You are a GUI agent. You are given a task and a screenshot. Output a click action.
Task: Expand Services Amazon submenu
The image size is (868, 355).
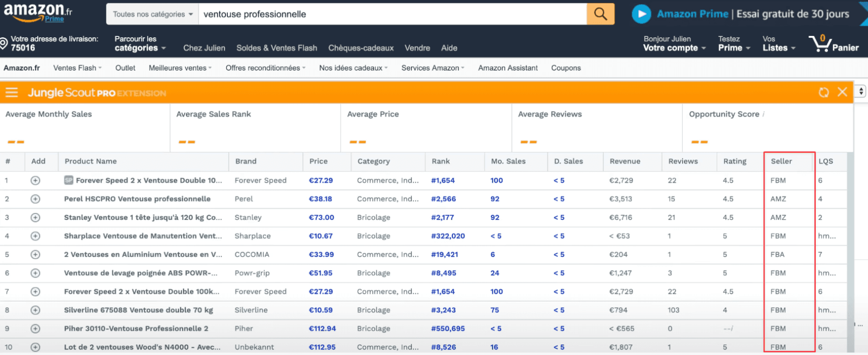click(x=433, y=68)
